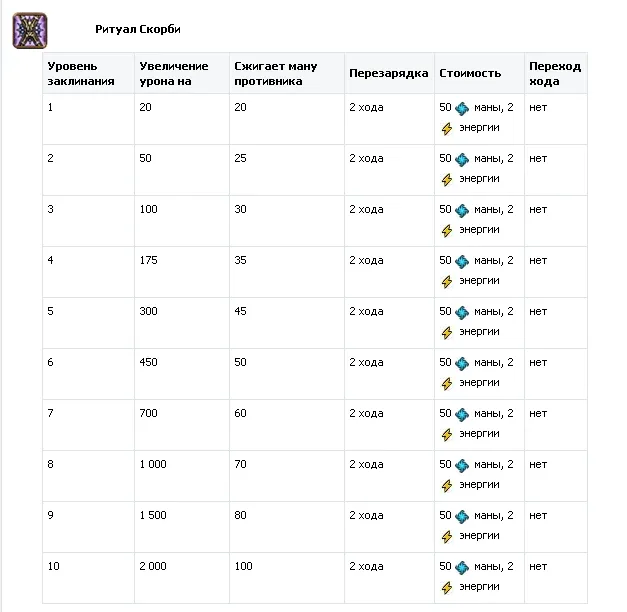The height and width of the screenshot is (612, 627).
Task: Click the energy lightning icon in level 10 row
Action: coord(447,587)
